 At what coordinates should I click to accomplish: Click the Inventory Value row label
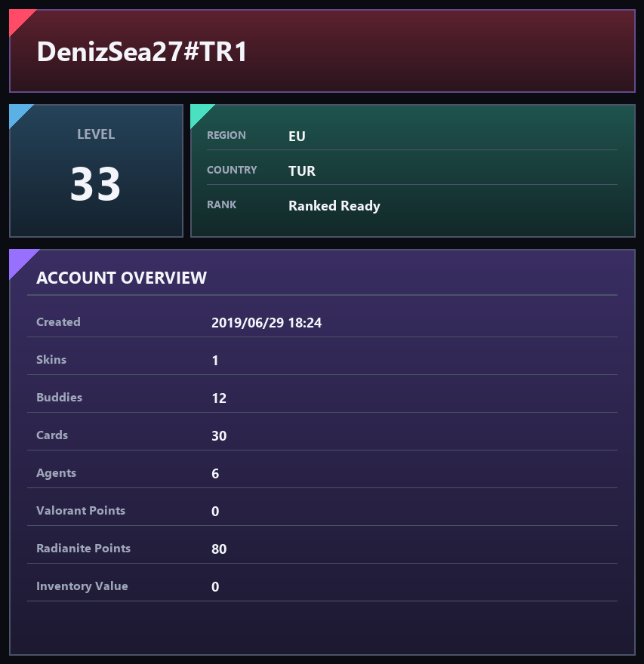pos(82,586)
